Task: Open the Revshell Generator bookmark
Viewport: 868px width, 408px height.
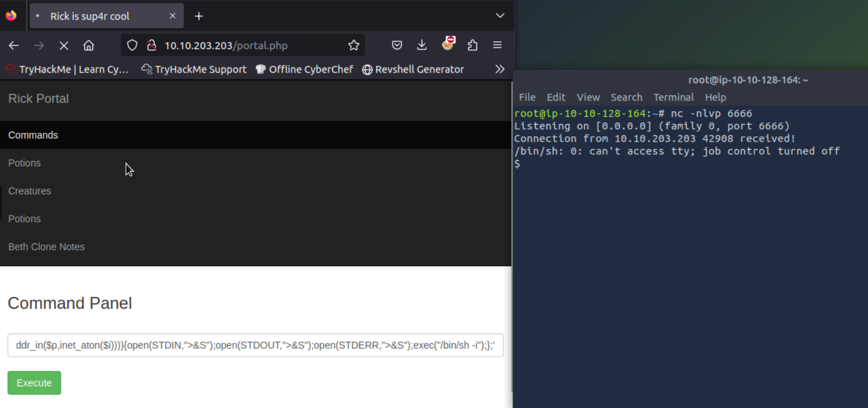Action: (413, 69)
